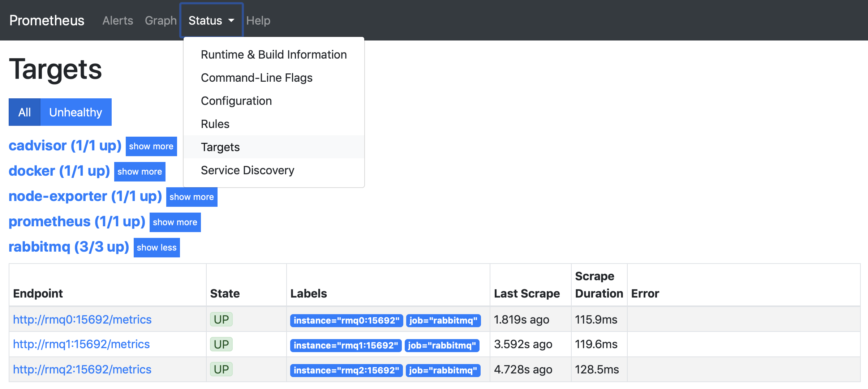Click the instance="rmq1:15692" label badge

coord(345,345)
